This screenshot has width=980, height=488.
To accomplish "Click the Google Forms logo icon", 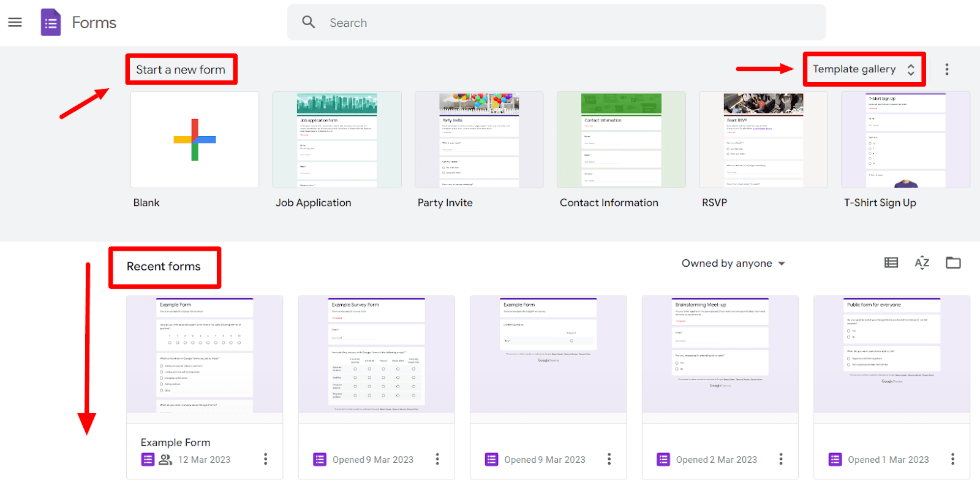I will [51, 23].
